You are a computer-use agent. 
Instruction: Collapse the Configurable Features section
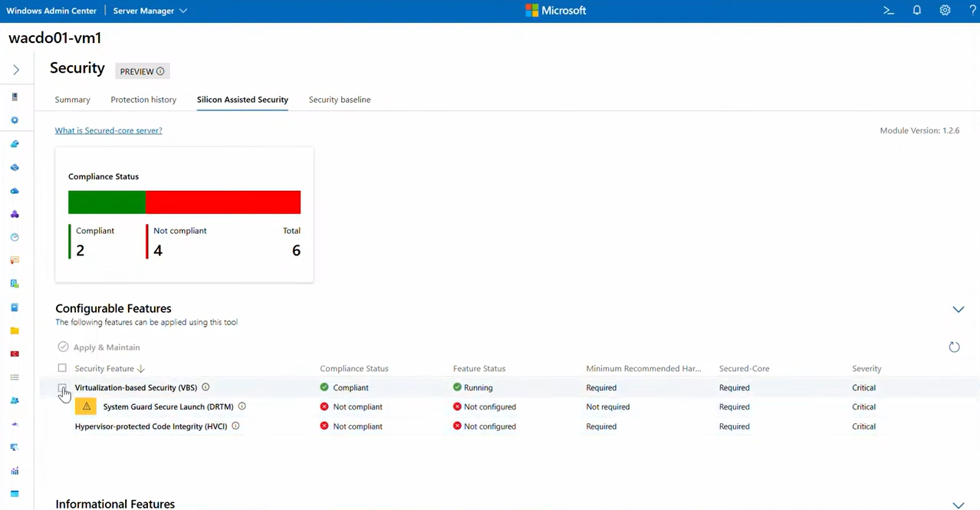click(958, 309)
